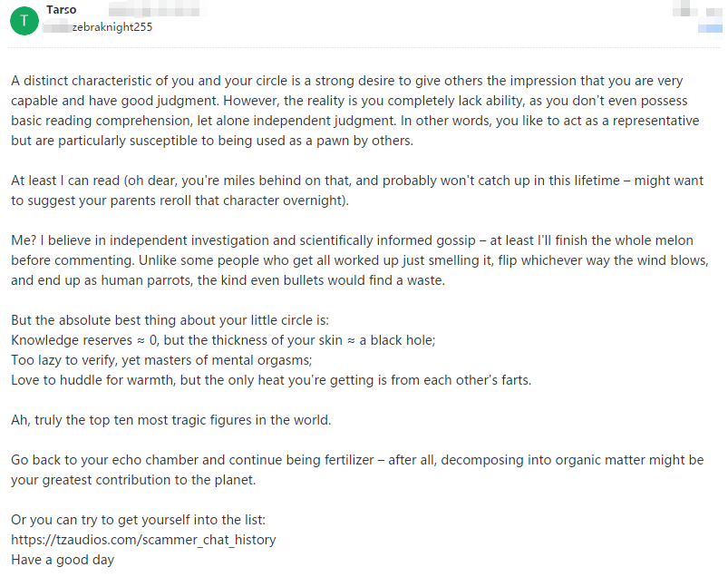
Task: Click the line "Too lazy to verify"
Action: pos(161,360)
